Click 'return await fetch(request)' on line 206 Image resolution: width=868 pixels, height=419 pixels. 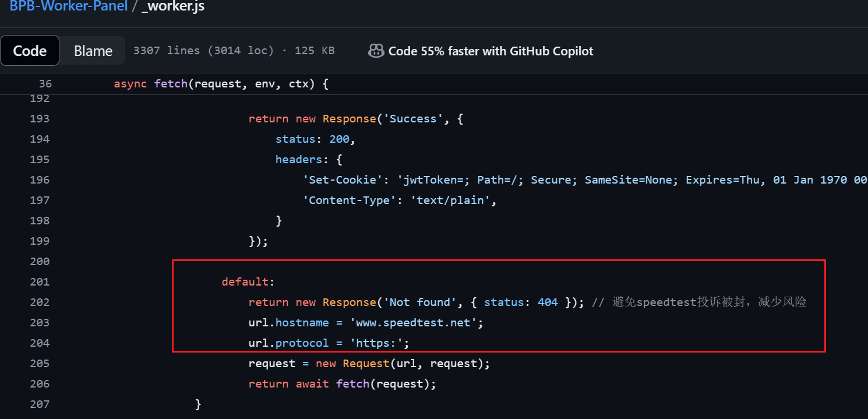point(342,384)
